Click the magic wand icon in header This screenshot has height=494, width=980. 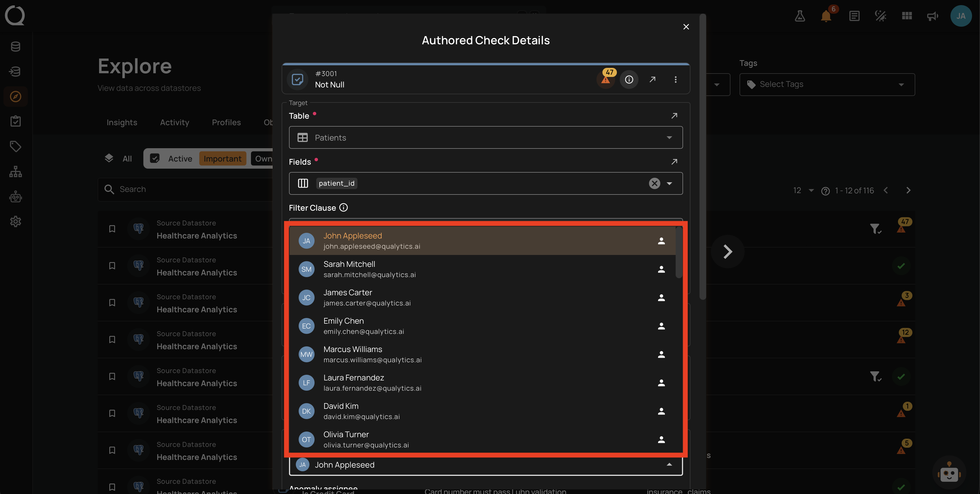[x=880, y=16]
